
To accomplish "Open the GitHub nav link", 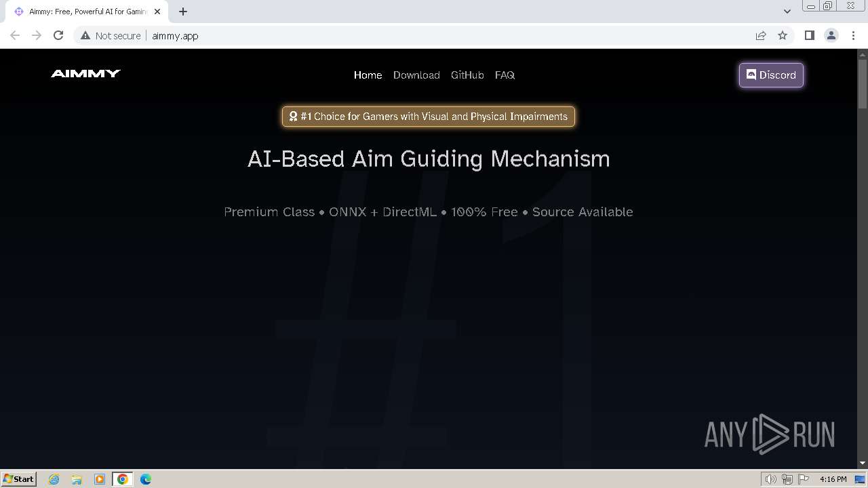I will 467,75.
